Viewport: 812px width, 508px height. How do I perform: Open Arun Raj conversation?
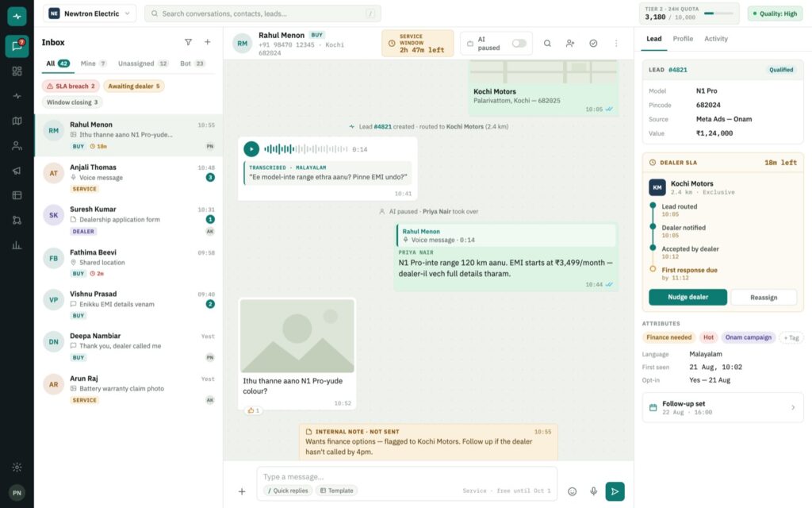tap(128, 389)
